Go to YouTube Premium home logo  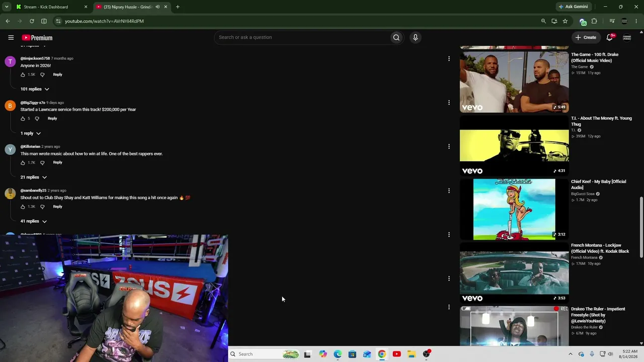point(37,38)
